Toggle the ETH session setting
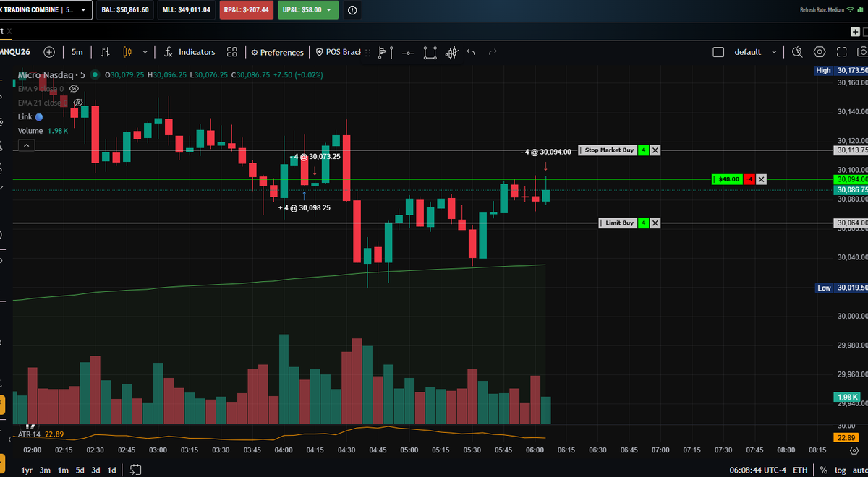The height and width of the screenshot is (477, 868). point(801,470)
